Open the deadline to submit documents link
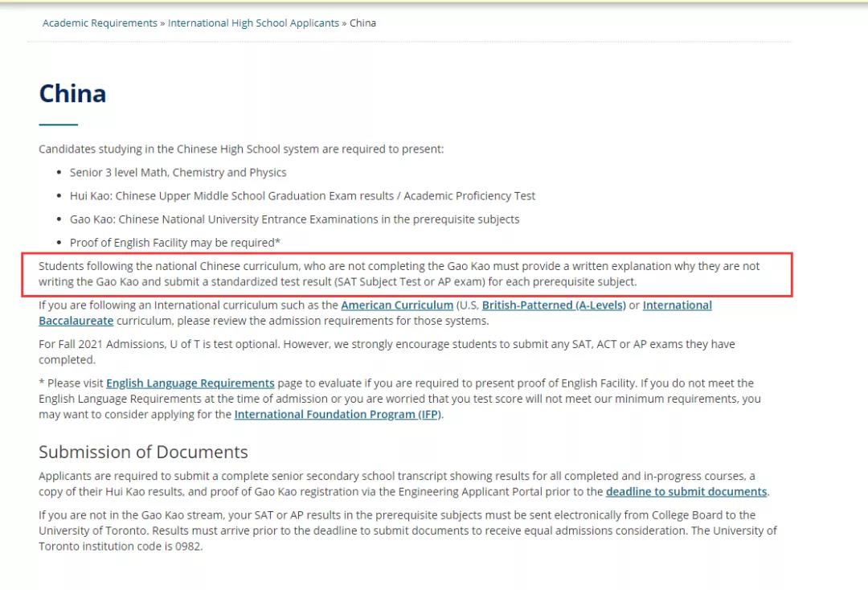The height and width of the screenshot is (590, 868). pos(686,491)
